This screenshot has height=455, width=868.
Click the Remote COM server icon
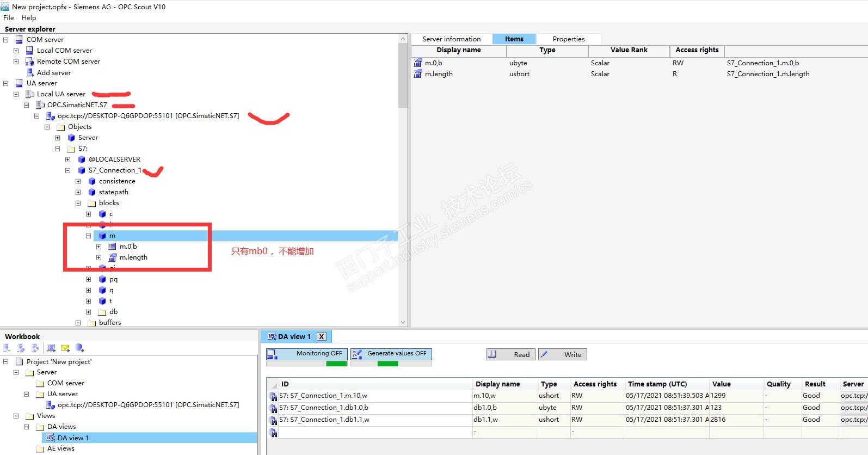pos(30,62)
